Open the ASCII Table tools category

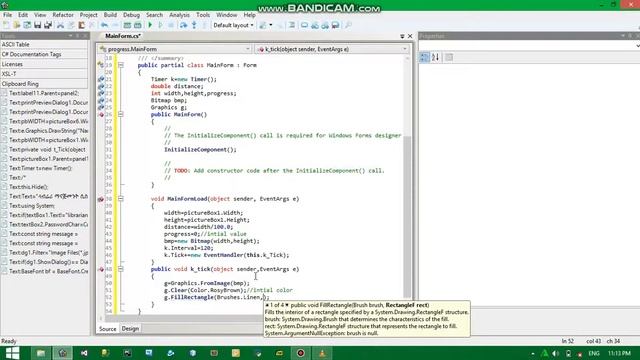(44, 44)
